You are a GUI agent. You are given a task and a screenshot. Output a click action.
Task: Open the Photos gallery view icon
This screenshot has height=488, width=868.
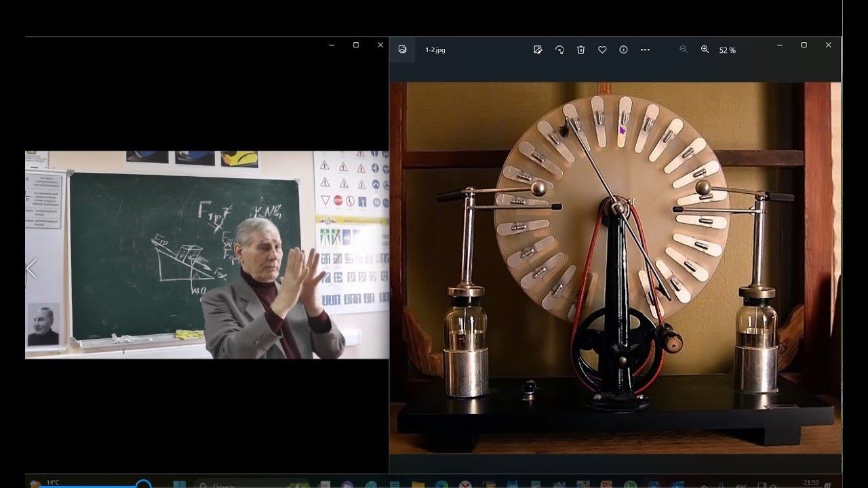[x=402, y=49]
